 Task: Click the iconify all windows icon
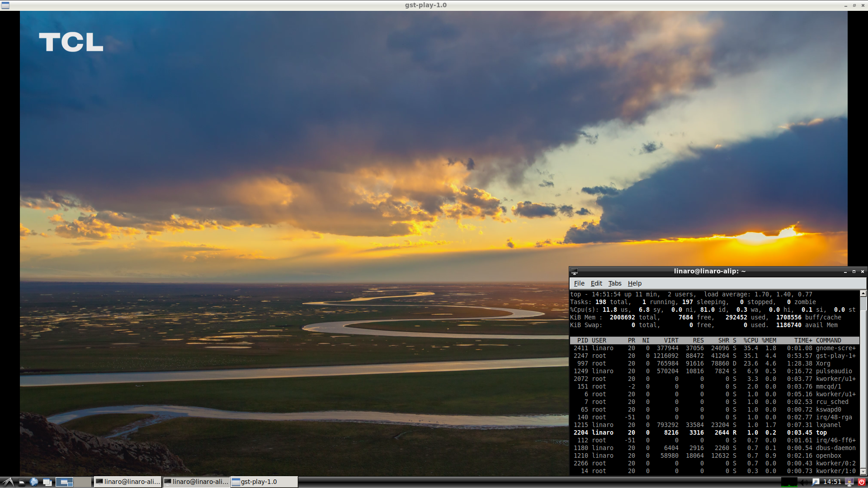pos(47,482)
